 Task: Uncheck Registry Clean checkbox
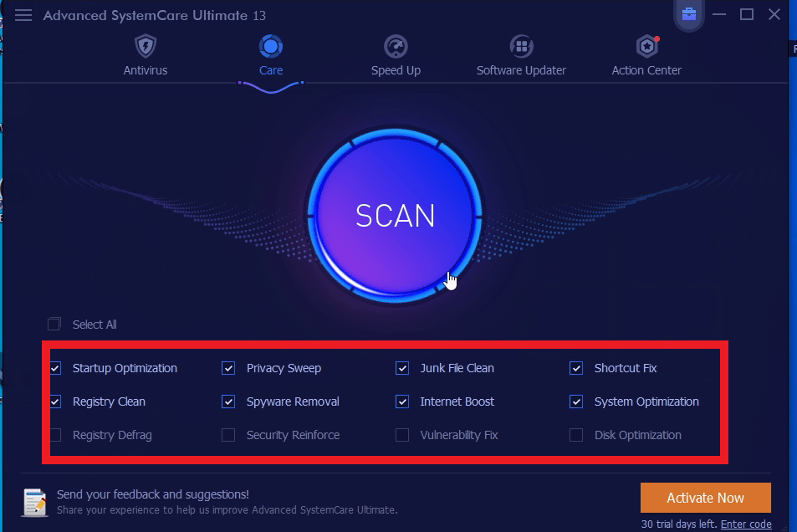point(55,402)
